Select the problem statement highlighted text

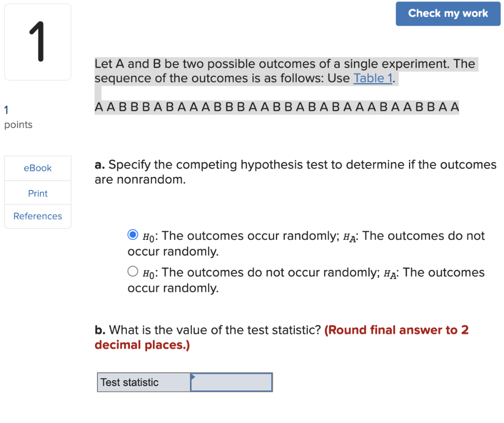[x=284, y=70]
